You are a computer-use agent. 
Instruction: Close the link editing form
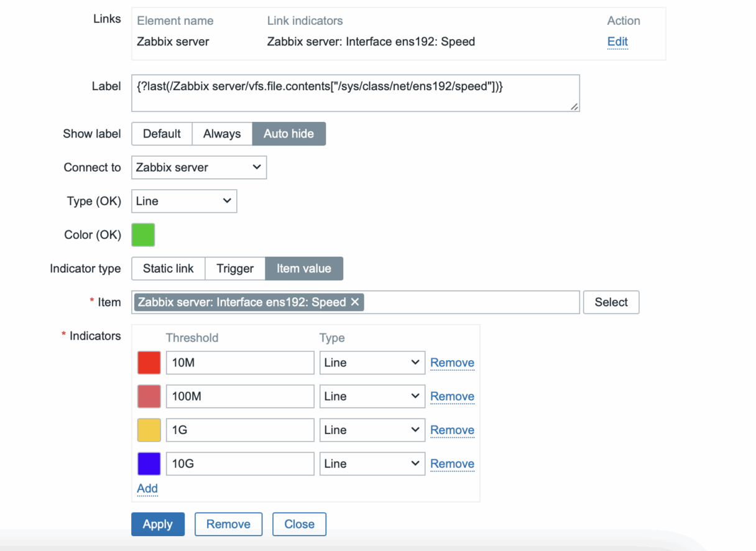click(x=299, y=524)
